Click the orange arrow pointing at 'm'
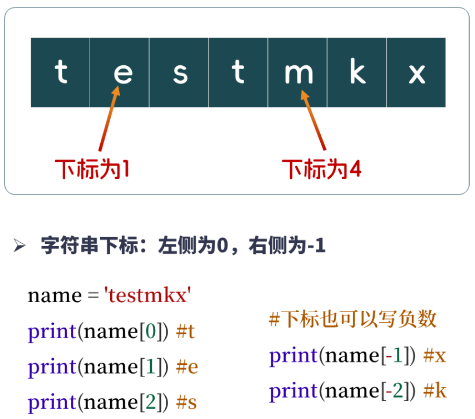475x419 pixels. pos(313,120)
